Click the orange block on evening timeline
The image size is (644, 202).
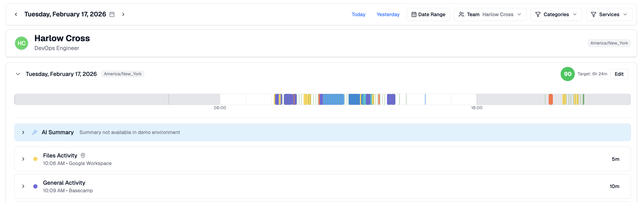tap(550, 99)
